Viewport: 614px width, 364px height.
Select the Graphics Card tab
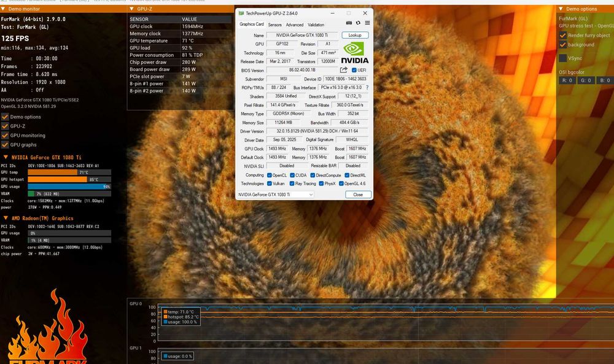tap(251, 25)
